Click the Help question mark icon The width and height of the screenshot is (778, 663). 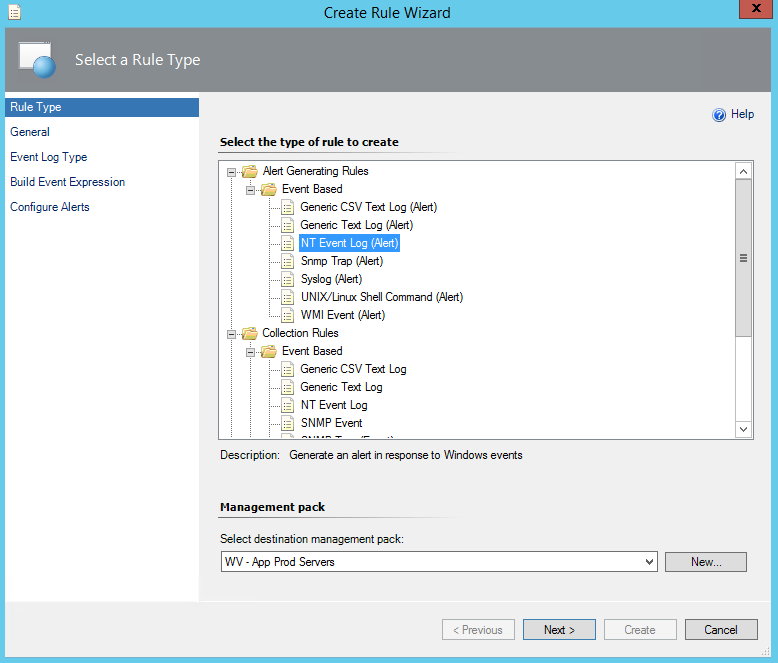[x=718, y=115]
